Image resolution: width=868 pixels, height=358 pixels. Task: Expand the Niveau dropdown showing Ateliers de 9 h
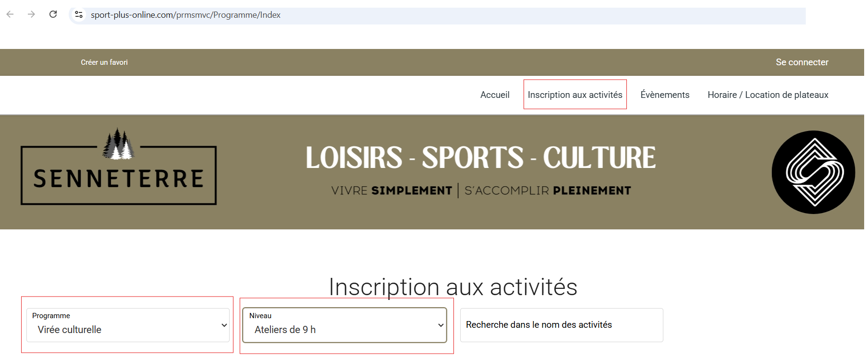(x=344, y=325)
